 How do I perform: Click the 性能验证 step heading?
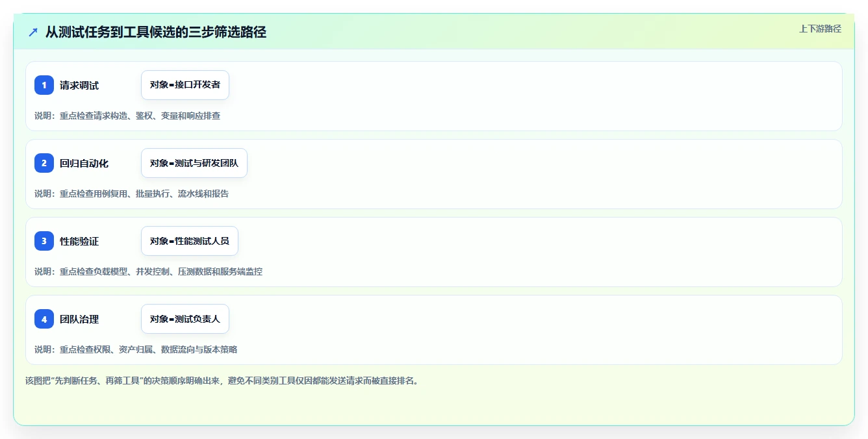(79, 241)
